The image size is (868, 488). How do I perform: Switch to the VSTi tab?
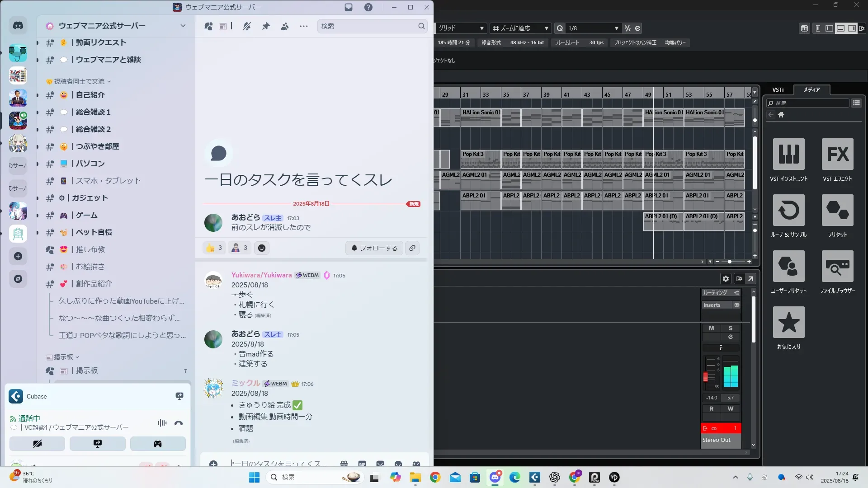778,89
